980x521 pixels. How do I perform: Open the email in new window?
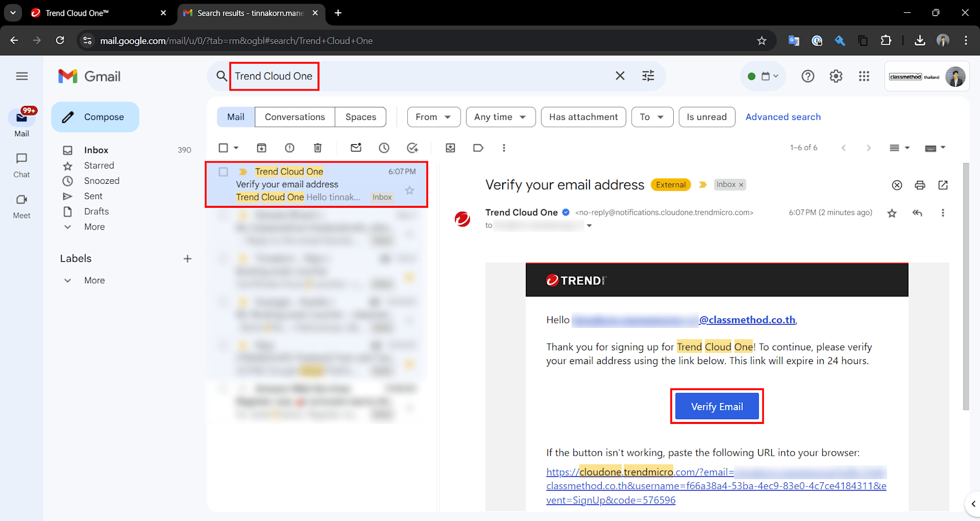coord(943,185)
